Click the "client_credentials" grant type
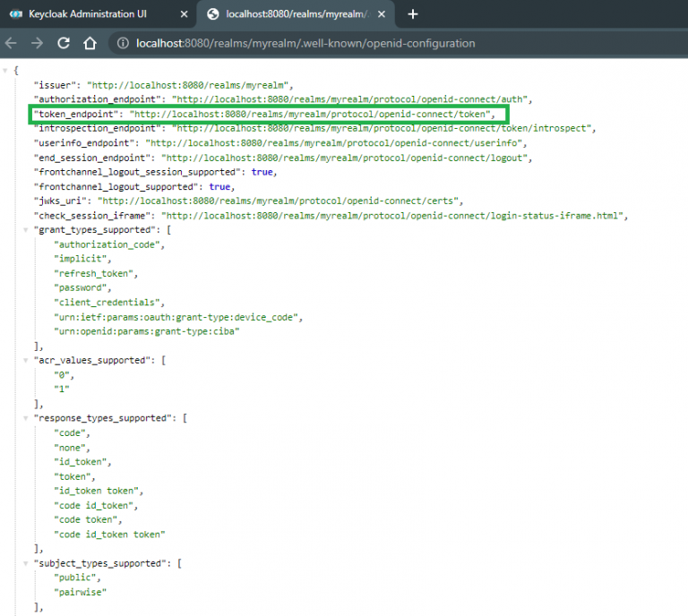The width and height of the screenshot is (688, 616). click(107, 303)
